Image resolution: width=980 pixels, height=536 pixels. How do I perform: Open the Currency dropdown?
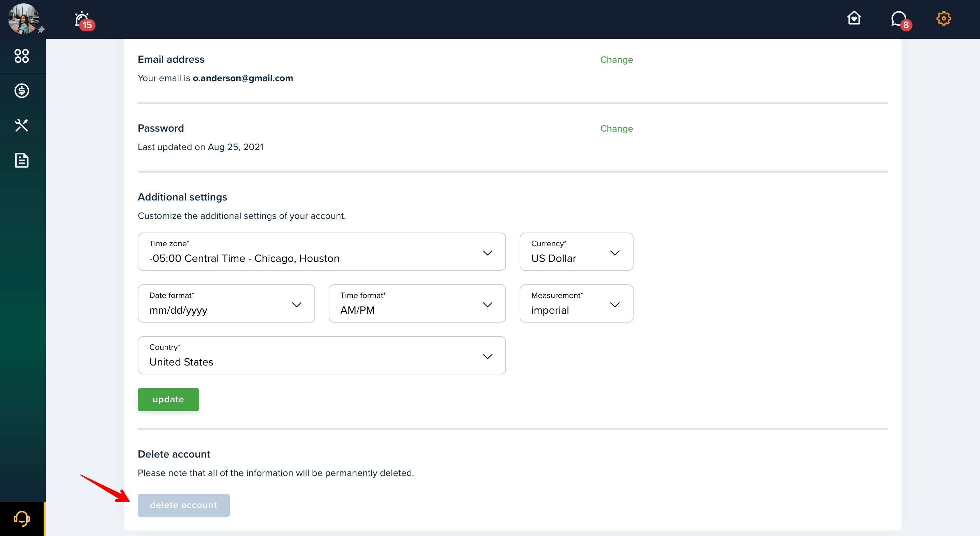(576, 251)
